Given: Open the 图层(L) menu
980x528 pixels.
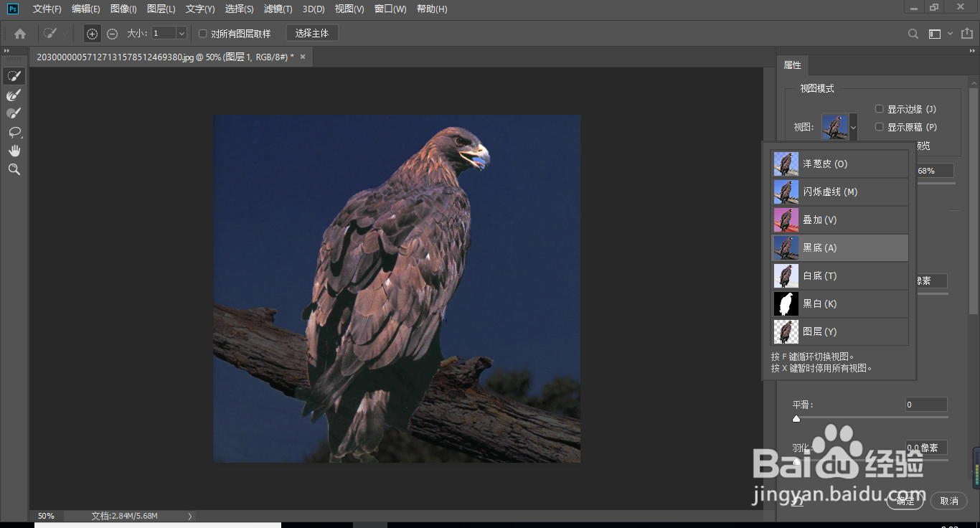Looking at the screenshot, I should tap(161, 9).
